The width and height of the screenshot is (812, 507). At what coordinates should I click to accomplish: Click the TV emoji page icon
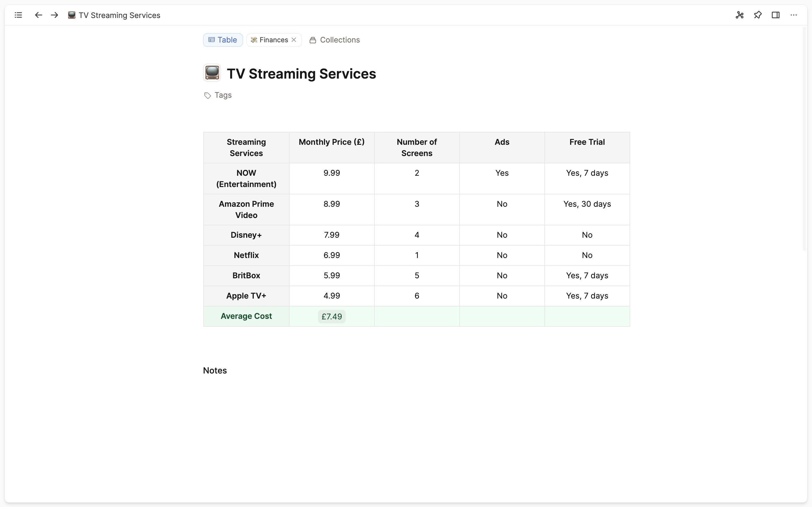point(212,73)
